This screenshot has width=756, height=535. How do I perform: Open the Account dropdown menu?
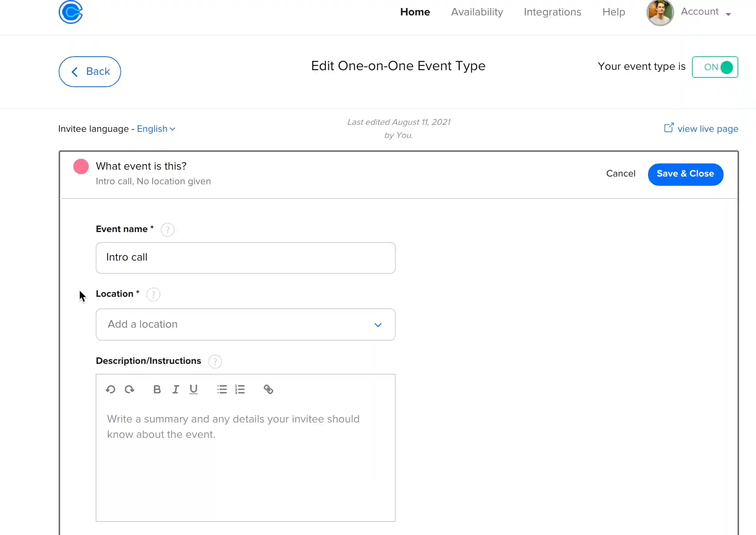pos(706,12)
